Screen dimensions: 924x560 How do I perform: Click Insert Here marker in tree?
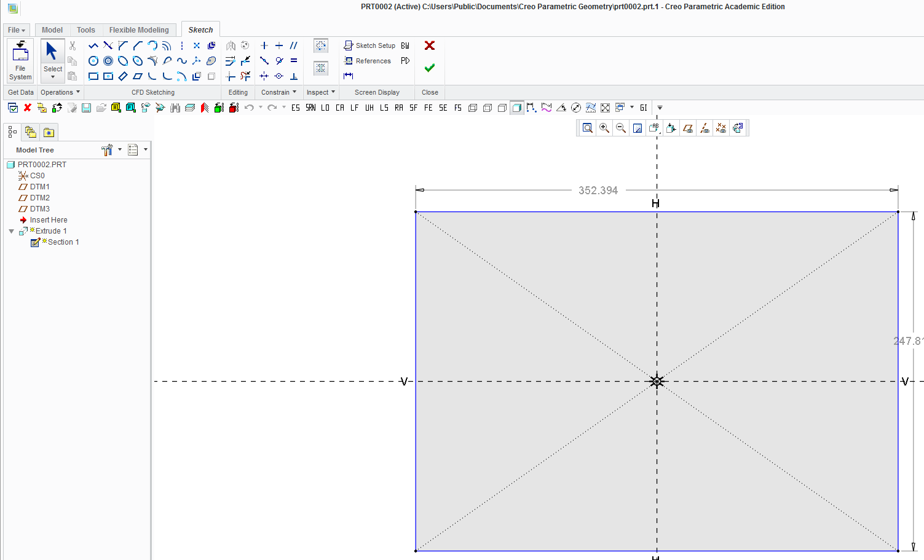(44, 220)
